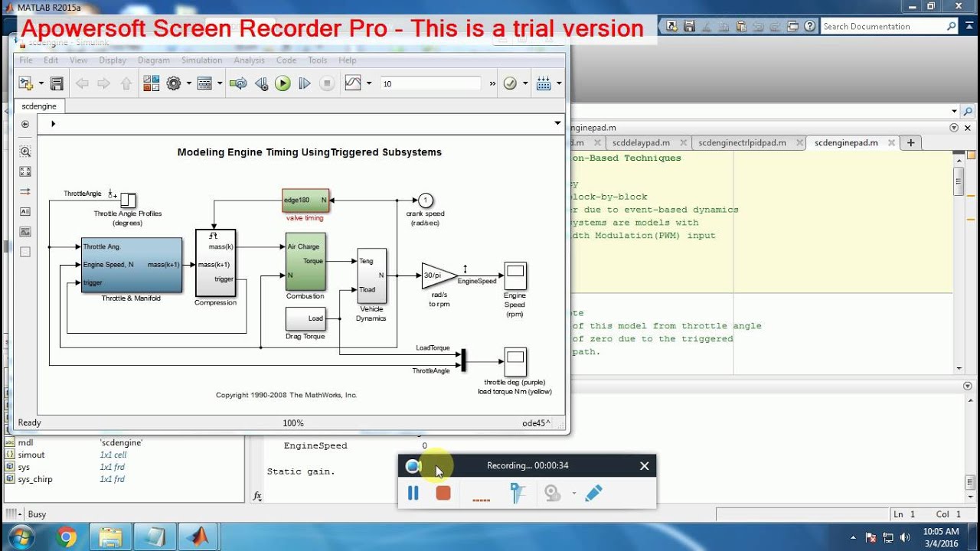Screen dimensions: 980x551
Task: Open the Model Explorer icon
Action: (x=204, y=83)
